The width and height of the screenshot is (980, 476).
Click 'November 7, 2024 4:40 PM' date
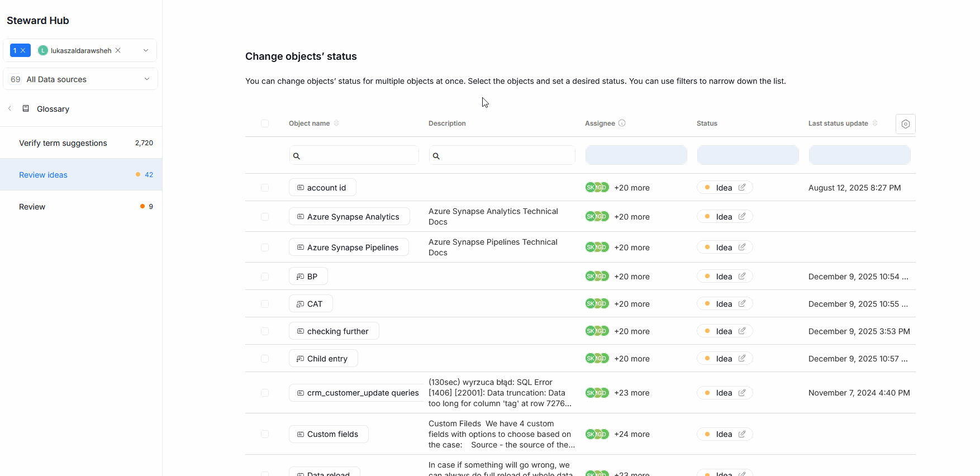pyautogui.click(x=859, y=393)
